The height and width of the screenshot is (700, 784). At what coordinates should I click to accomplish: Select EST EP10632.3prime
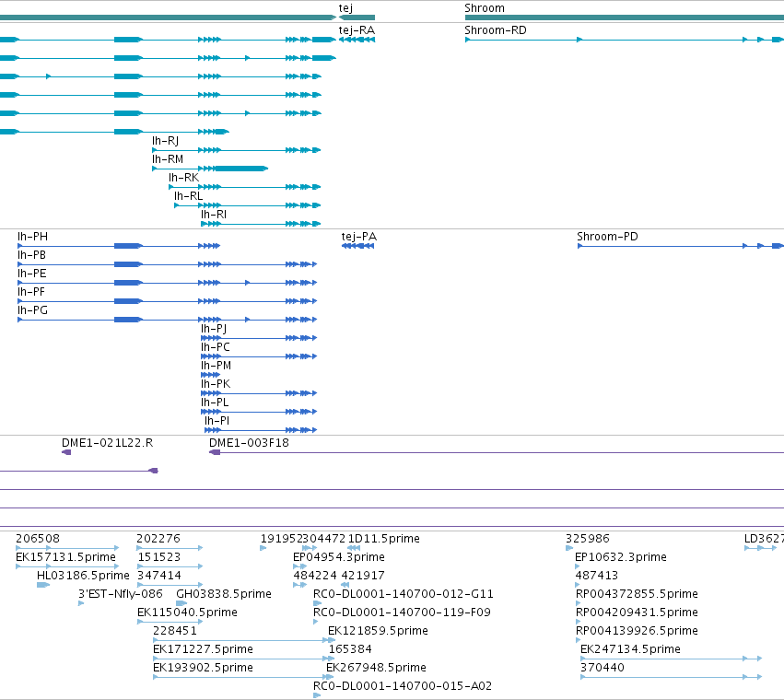pos(621,557)
